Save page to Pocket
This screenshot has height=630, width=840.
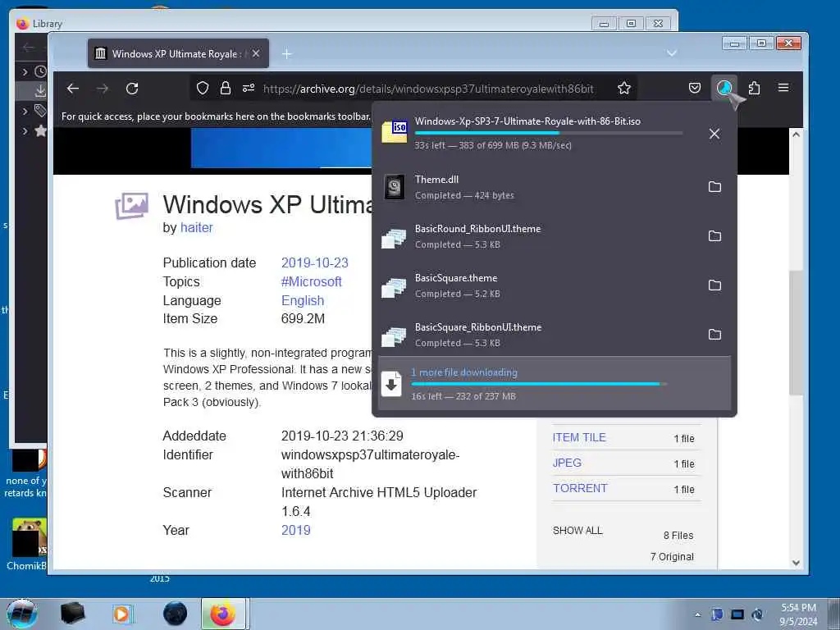click(x=694, y=88)
